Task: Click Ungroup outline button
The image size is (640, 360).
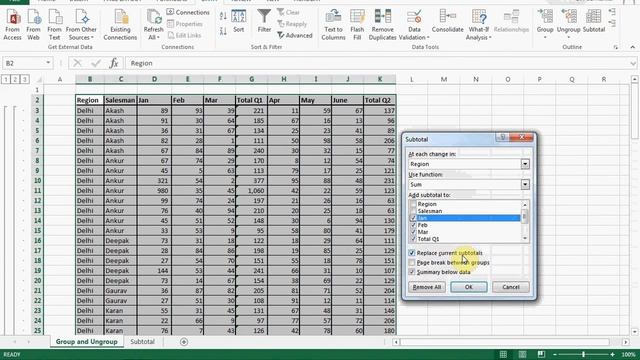Action: 568,24
